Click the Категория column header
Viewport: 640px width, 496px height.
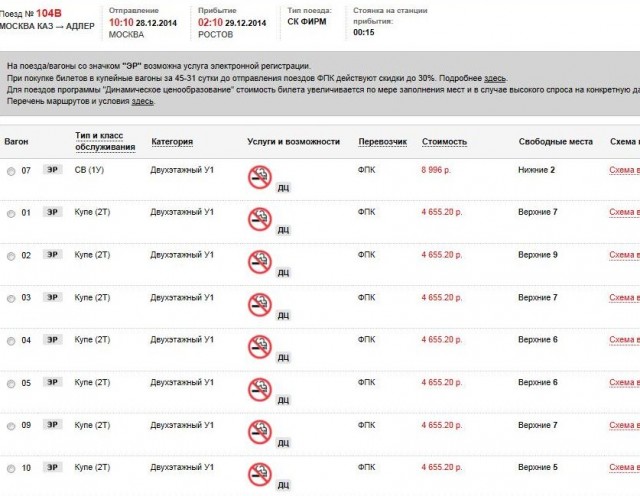click(172, 142)
